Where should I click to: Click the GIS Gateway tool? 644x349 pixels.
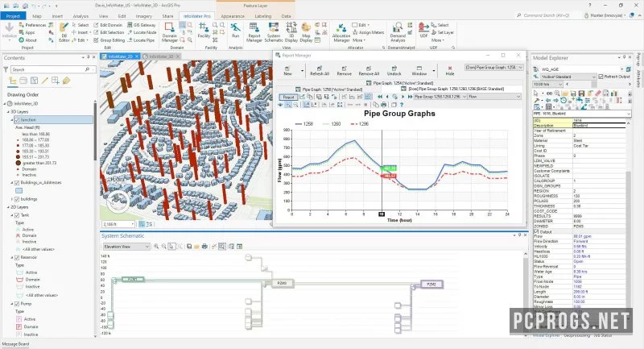click(x=142, y=25)
